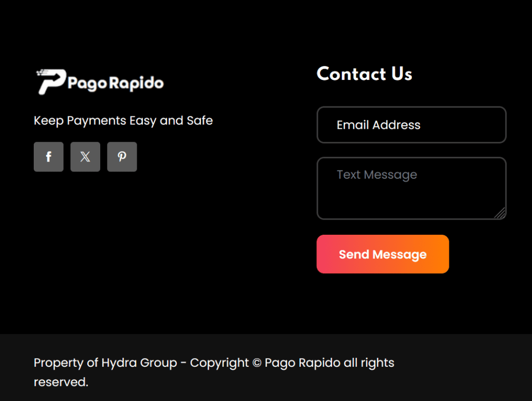Screen dimensions: 532x401
Task: Click the Pago Rapido logo
Action: tap(99, 81)
